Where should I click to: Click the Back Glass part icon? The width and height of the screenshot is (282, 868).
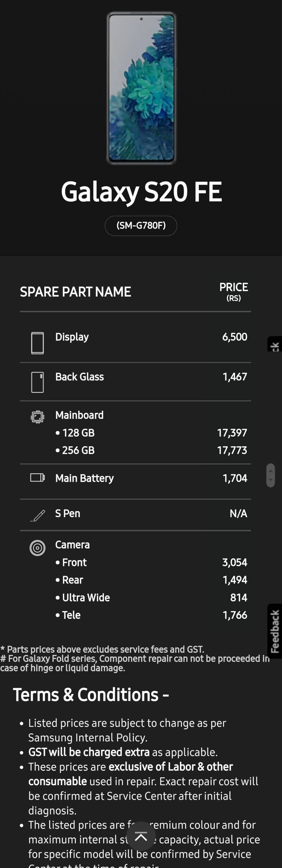click(37, 382)
